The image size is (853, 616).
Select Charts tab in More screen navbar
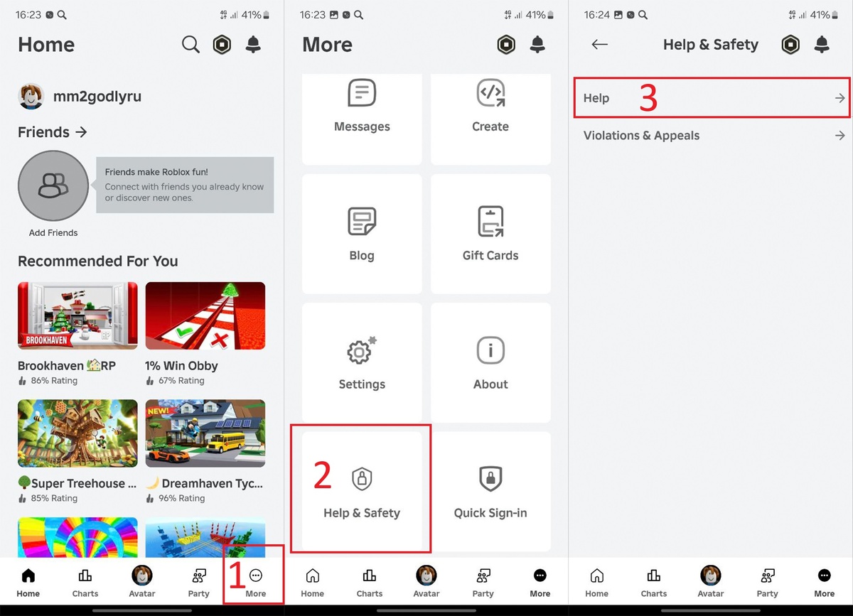[x=370, y=582]
